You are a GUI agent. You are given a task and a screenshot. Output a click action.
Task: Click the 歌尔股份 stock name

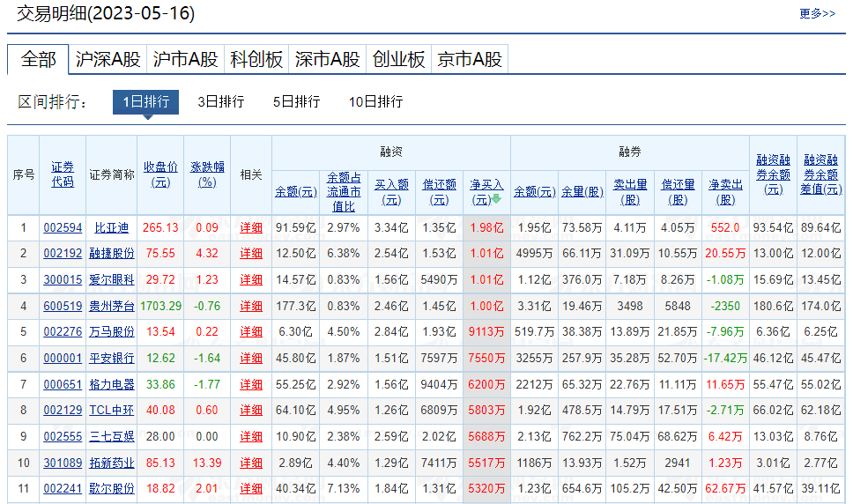112,488
